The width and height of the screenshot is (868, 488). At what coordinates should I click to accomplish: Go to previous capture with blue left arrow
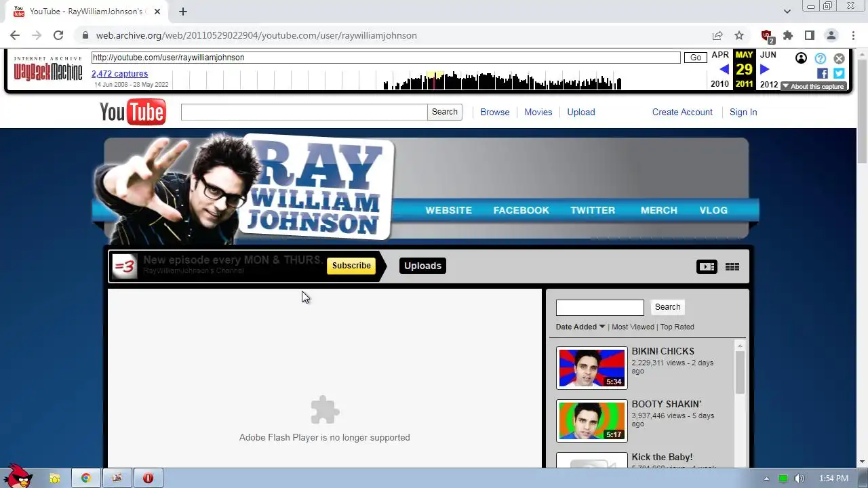tap(724, 69)
